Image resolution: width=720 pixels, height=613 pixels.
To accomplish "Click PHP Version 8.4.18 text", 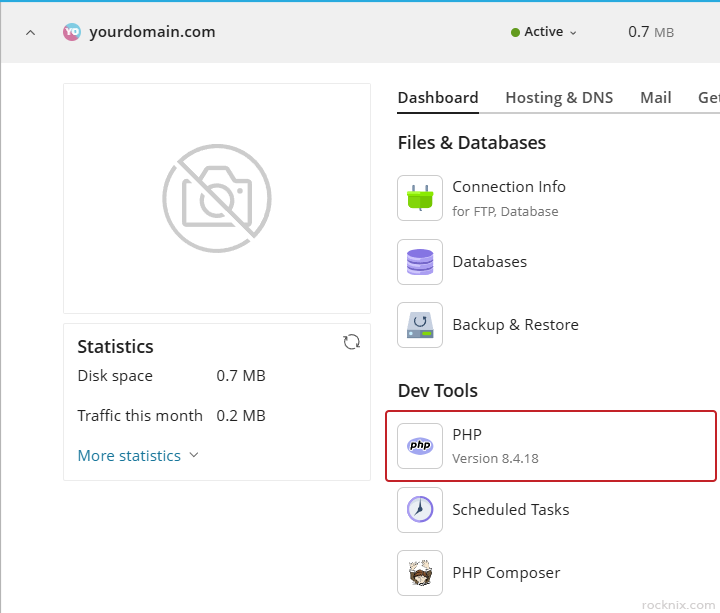I will pos(495,458).
